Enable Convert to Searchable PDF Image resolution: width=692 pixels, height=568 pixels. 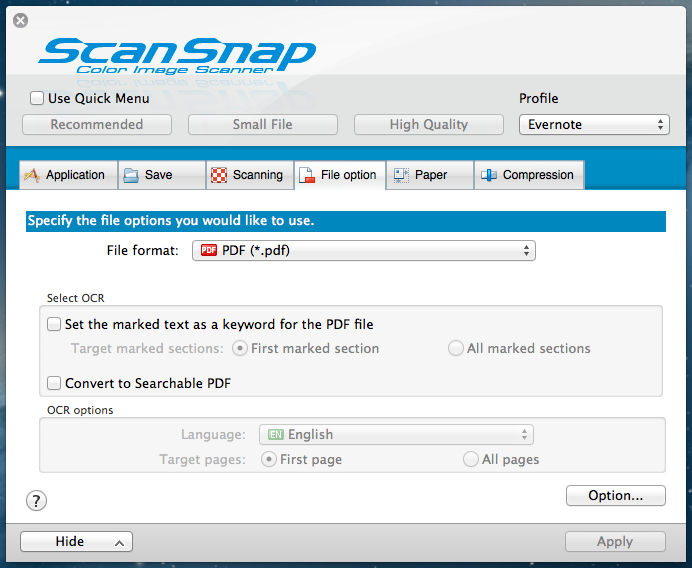coord(54,383)
